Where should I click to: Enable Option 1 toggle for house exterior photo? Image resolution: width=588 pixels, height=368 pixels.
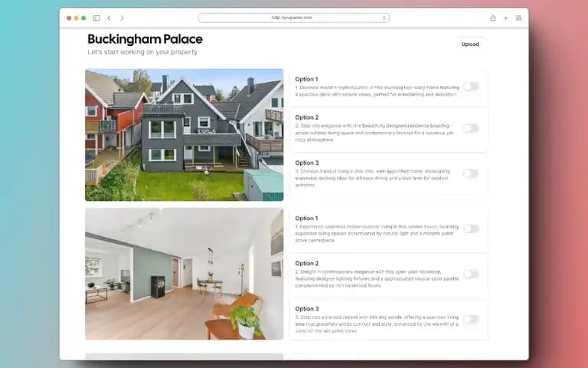[x=471, y=87]
